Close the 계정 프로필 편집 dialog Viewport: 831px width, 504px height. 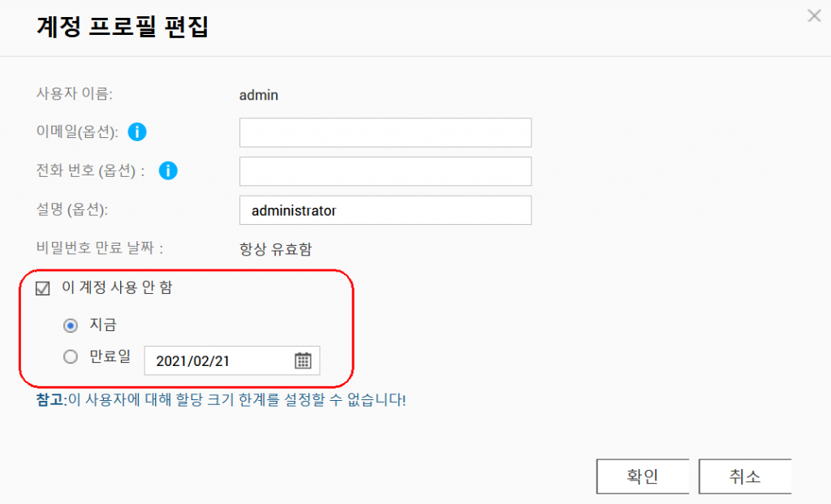point(814,16)
